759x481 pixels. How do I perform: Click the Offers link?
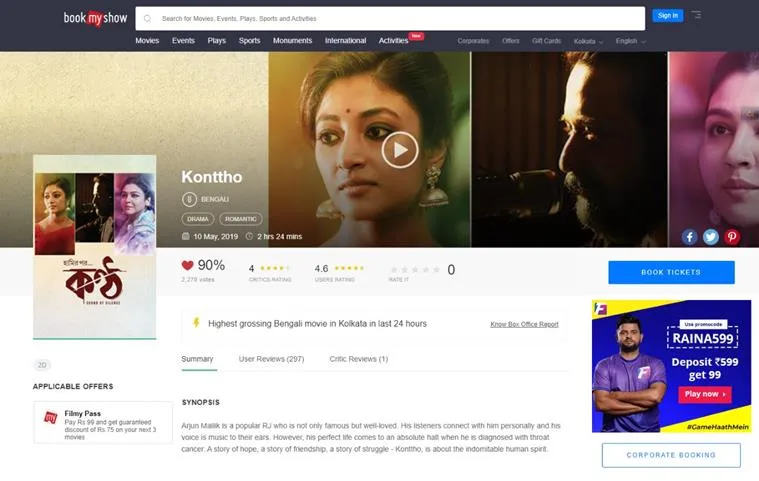510,41
